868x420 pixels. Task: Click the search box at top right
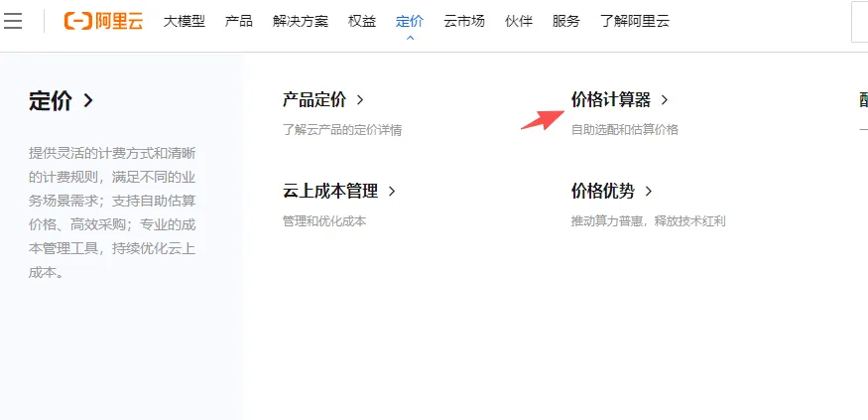(859, 22)
